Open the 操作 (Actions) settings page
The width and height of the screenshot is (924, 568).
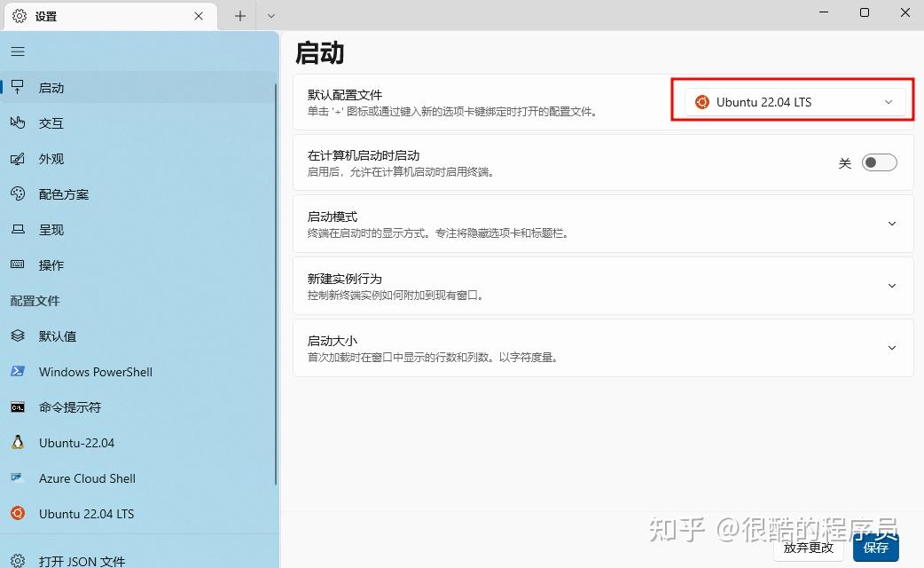pos(51,265)
